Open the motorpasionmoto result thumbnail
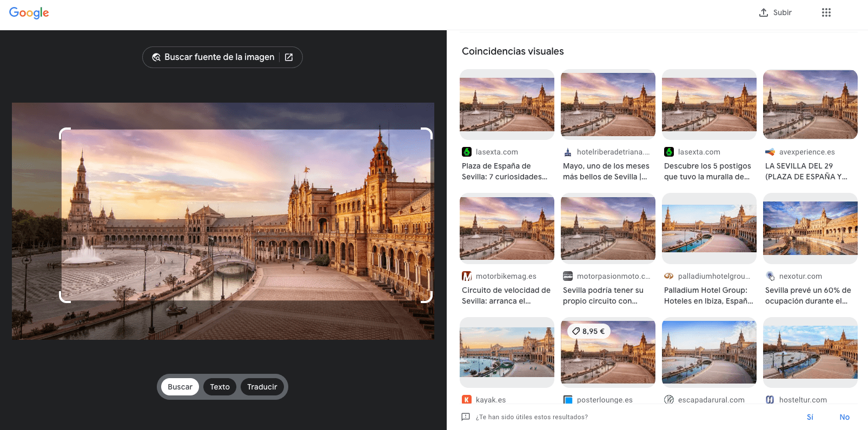Image resolution: width=868 pixels, height=430 pixels. [x=608, y=229]
